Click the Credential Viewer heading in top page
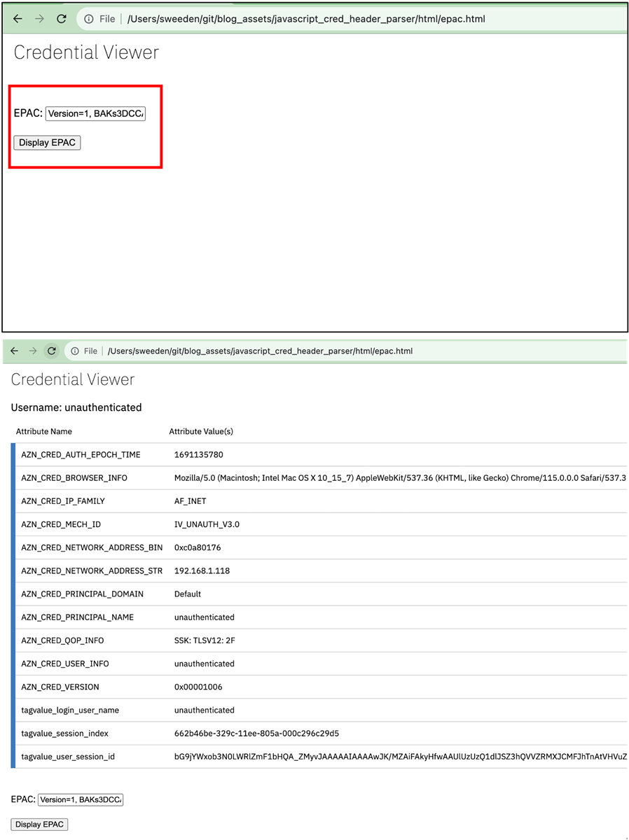This screenshot has width=629, height=840. point(86,52)
